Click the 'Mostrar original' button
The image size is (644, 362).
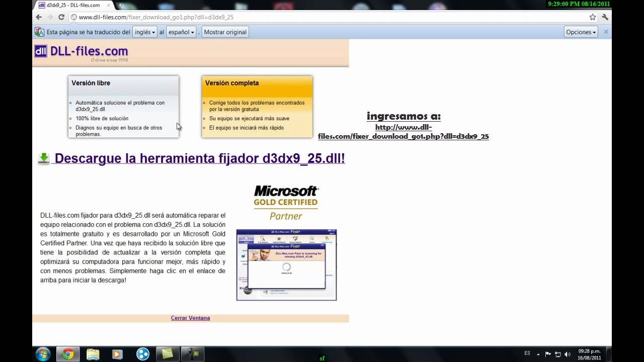tap(225, 32)
